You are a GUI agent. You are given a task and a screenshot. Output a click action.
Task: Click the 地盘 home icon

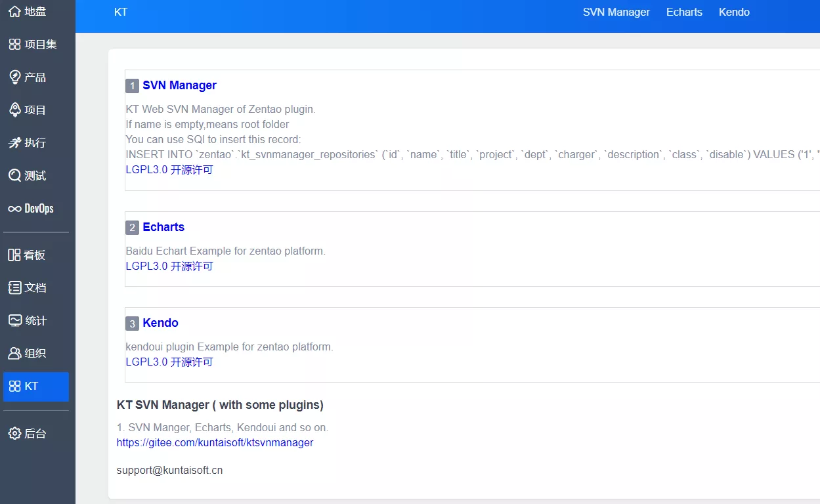pos(14,12)
